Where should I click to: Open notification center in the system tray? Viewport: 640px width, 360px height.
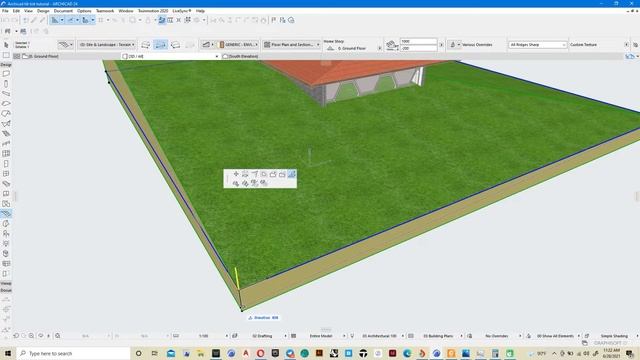point(630,353)
